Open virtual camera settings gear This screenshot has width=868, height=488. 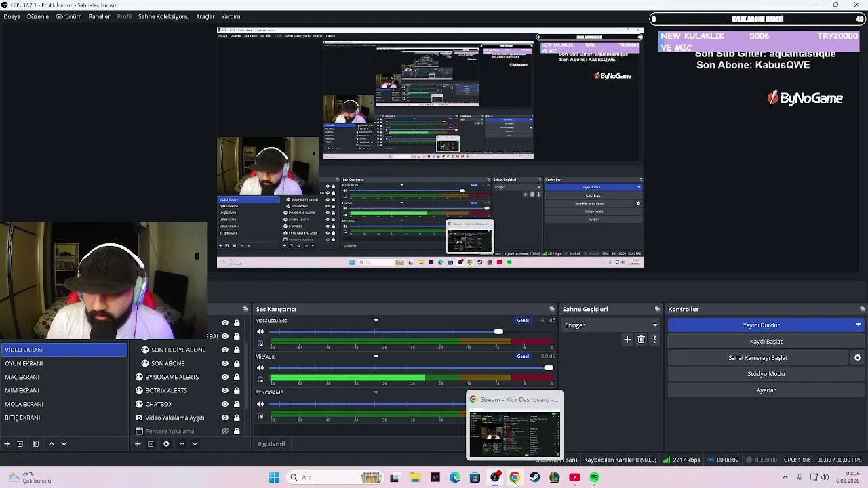click(857, 358)
